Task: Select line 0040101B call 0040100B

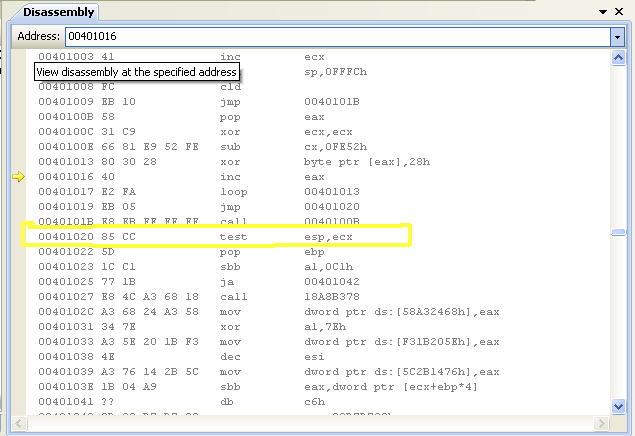Action: (x=199, y=221)
